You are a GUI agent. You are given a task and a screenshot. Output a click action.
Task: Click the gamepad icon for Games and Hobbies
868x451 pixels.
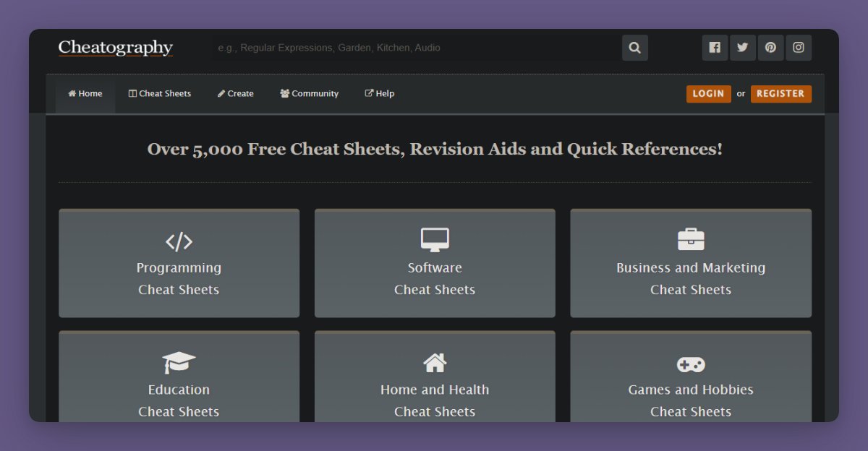[x=690, y=364]
